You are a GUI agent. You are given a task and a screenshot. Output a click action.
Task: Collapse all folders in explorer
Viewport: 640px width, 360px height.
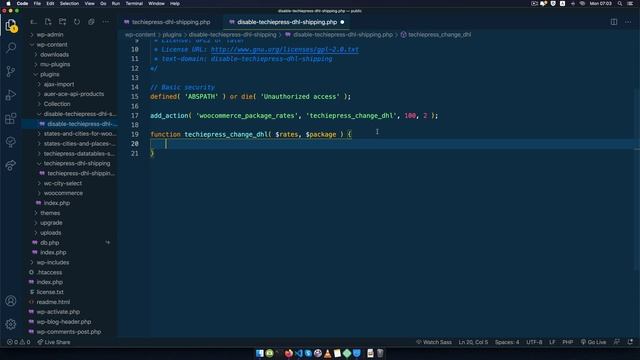(x=91, y=22)
